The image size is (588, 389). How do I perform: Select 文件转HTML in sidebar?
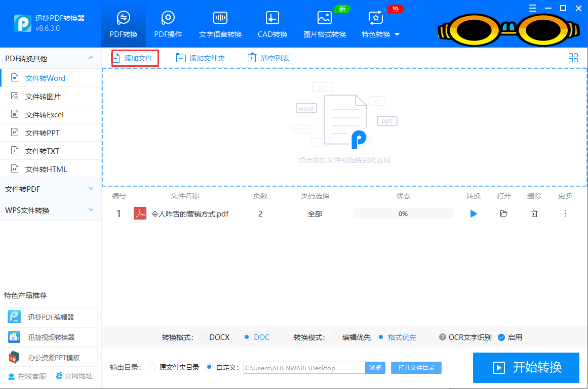[51, 169]
